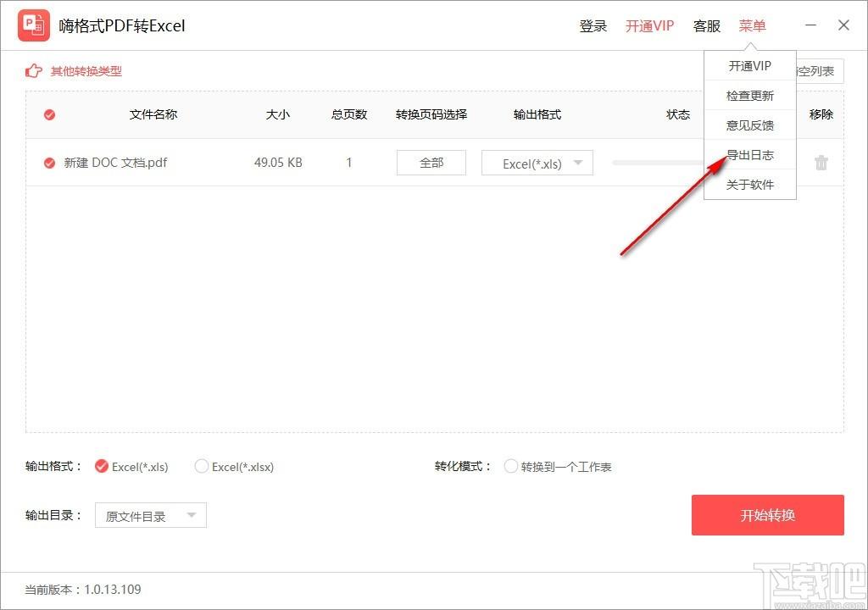
Task: Open the Excel(*.xls) format dropdown in file row
Action: pyautogui.click(x=537, y=163)
